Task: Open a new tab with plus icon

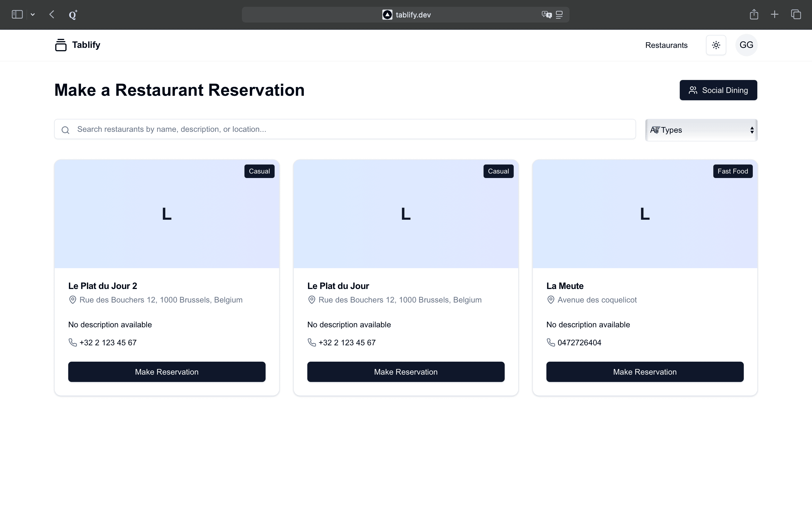Action: point(775,14)
